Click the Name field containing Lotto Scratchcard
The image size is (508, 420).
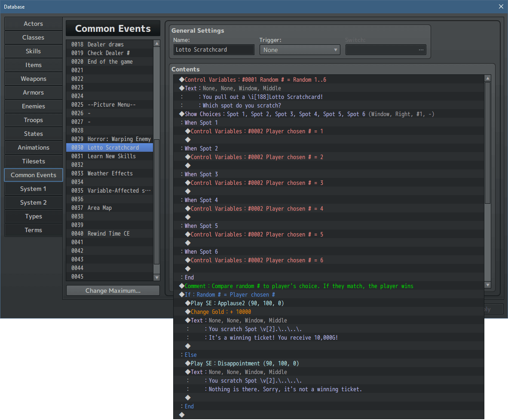[x=214, y=49]
